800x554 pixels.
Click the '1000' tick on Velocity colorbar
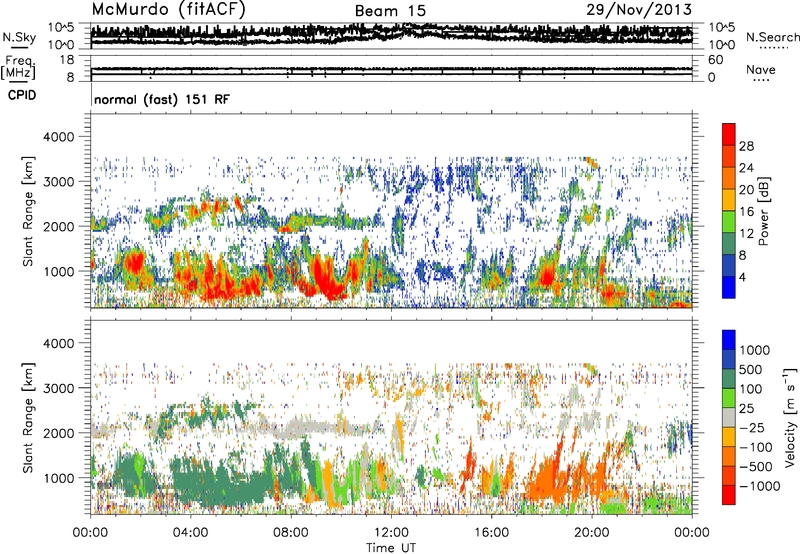(755, 350)
